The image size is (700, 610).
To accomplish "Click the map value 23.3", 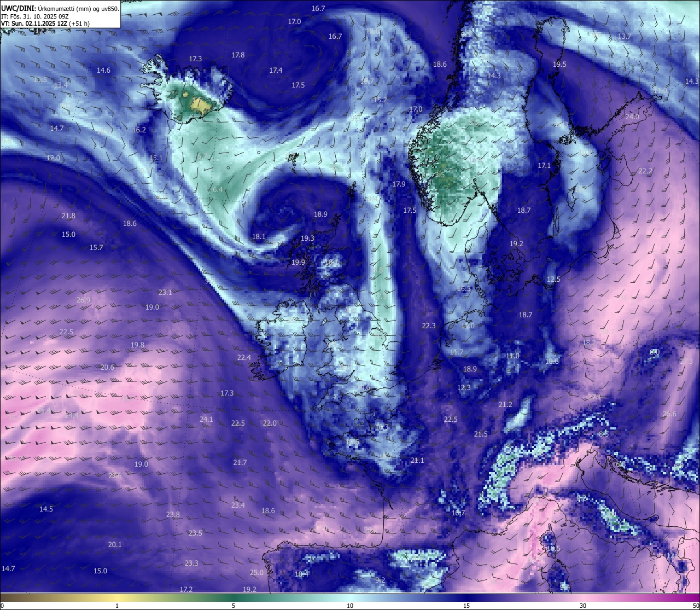I will (x=191, y=563).
